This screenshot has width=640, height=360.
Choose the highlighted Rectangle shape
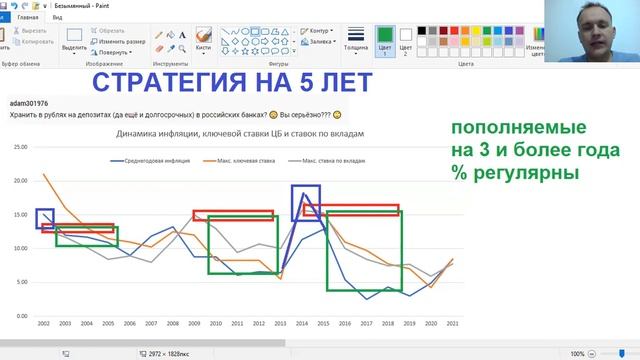point(255,31)
